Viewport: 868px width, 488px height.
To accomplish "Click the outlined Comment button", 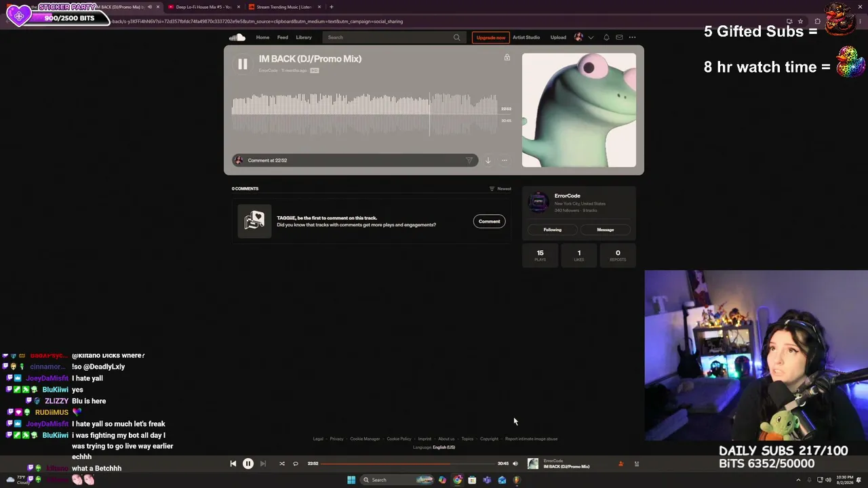I will tap(489, 221).
